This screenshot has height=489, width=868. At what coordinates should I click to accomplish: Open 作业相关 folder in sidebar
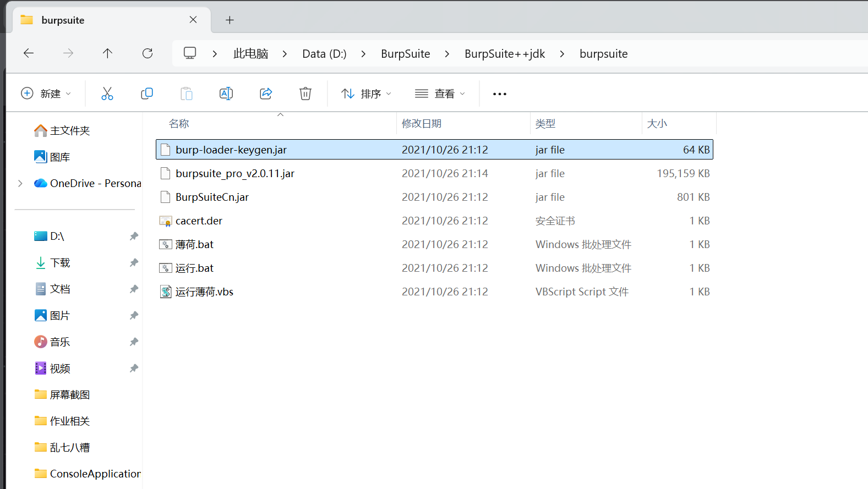click(62, 421)
